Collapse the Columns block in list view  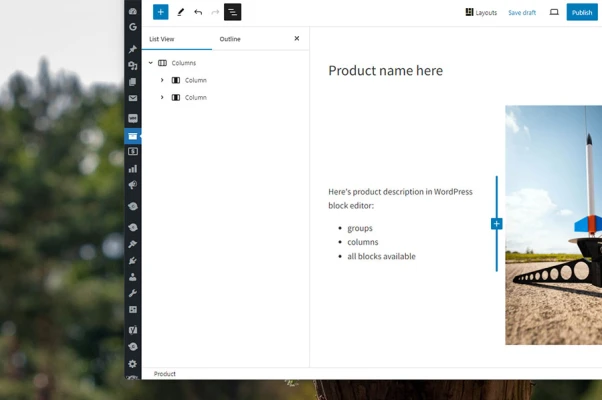tap(150, 63)
